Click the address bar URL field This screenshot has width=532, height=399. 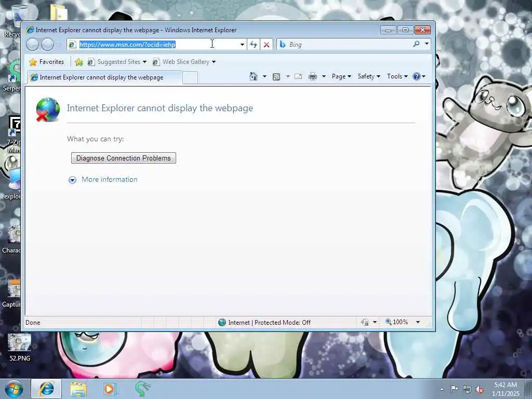(x=156, y=45)
